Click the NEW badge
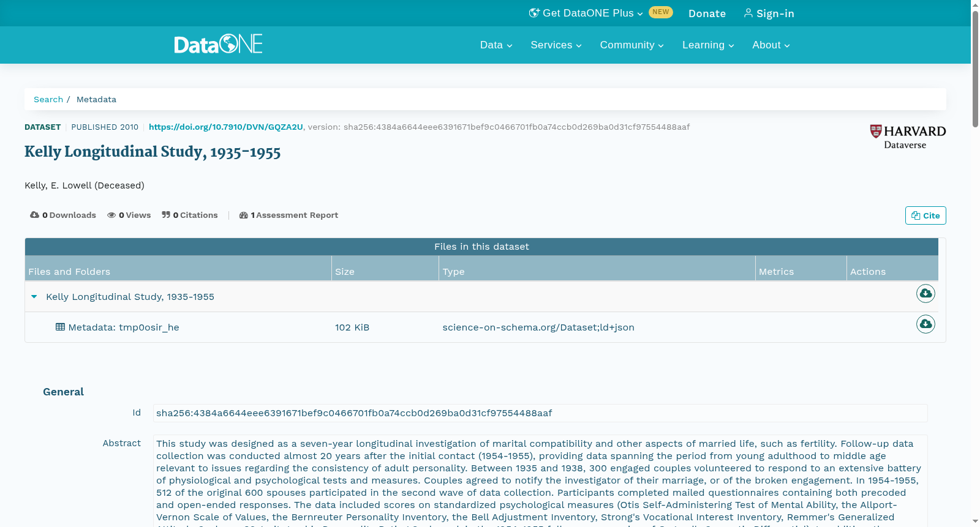980x527 pixels. point(661,12)
